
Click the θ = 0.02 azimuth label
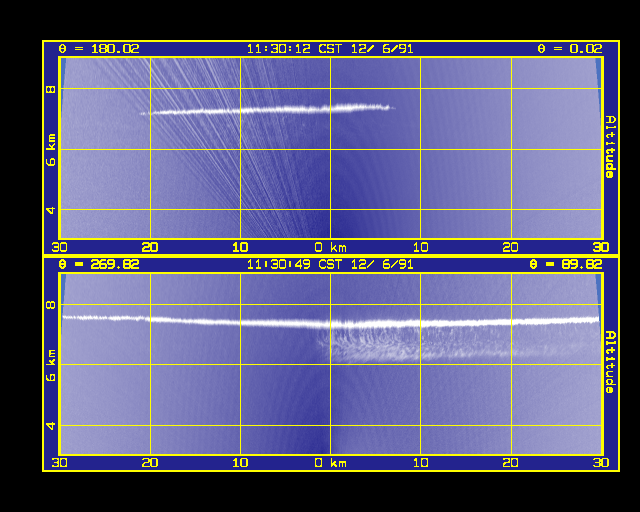(x=569, y=49)
